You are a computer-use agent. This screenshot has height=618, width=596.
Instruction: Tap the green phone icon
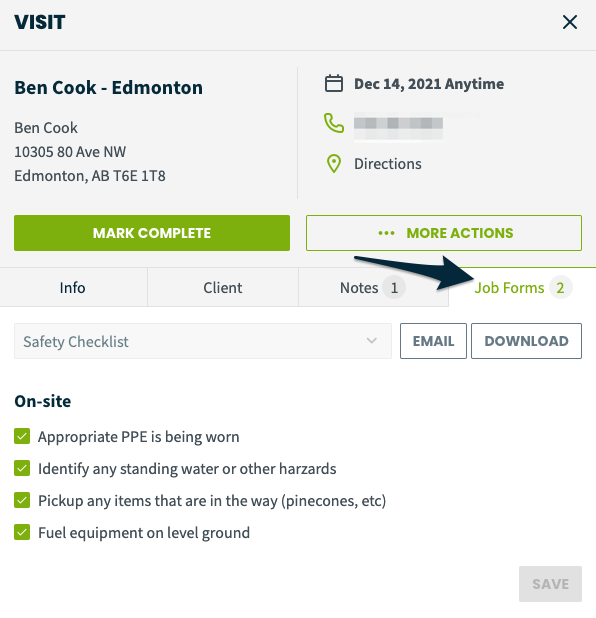click(333, 123)
